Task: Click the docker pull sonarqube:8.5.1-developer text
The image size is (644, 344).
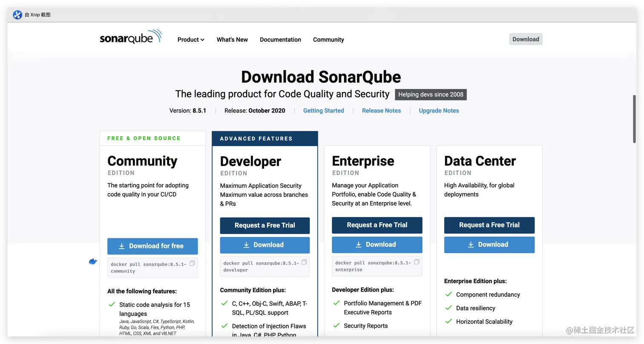Action: (x=261, y=267)
